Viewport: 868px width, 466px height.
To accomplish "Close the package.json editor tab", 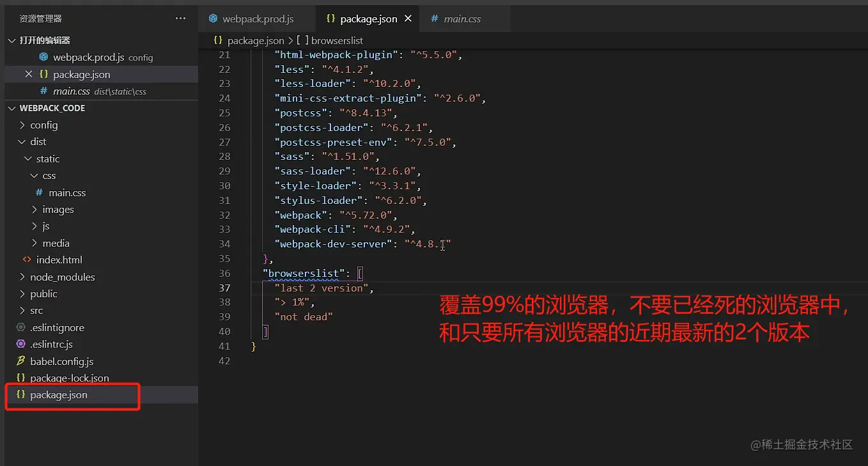I will pos(408,19).
